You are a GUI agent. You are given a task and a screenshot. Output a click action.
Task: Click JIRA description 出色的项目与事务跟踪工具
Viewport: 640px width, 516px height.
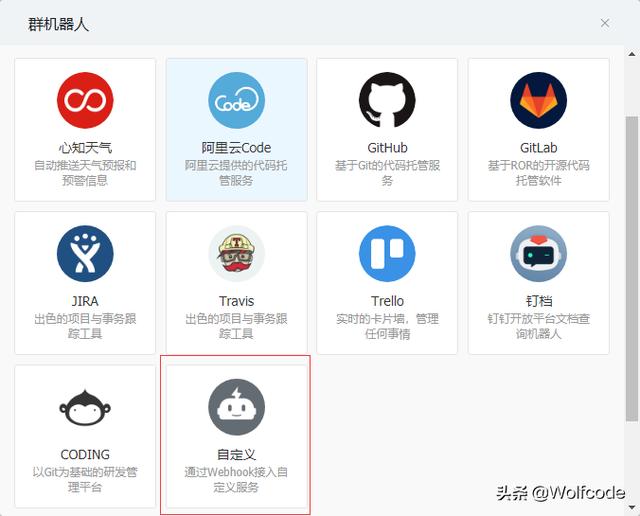click(85, 326)
